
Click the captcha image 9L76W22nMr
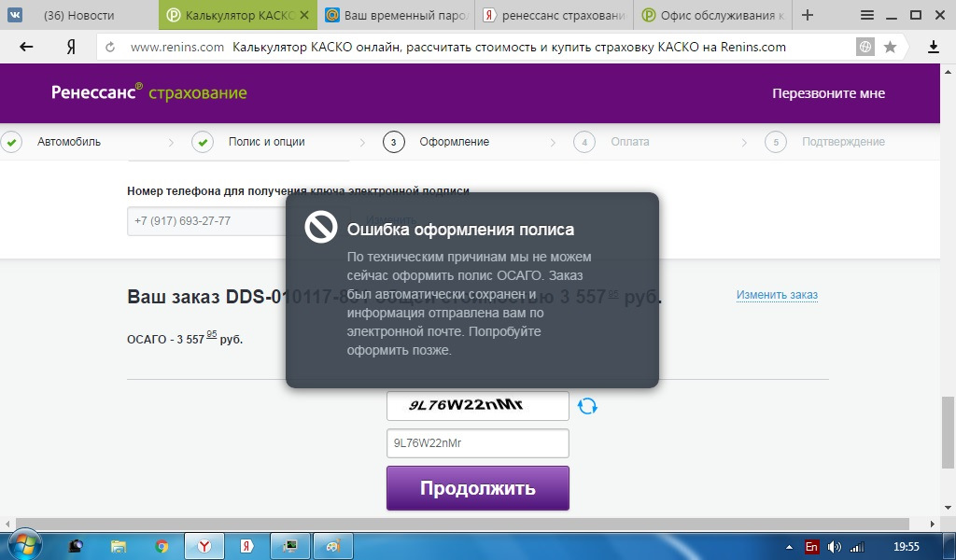(477, 406)
